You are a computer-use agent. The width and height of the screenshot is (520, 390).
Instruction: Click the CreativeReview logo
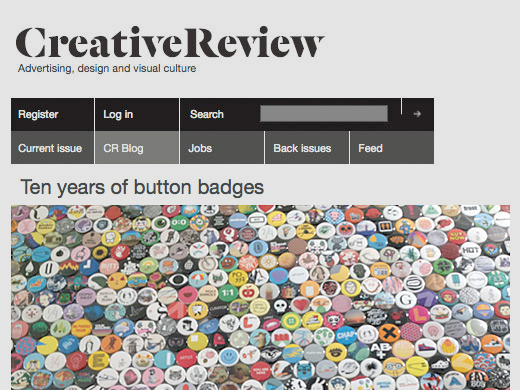click(170, 42)
